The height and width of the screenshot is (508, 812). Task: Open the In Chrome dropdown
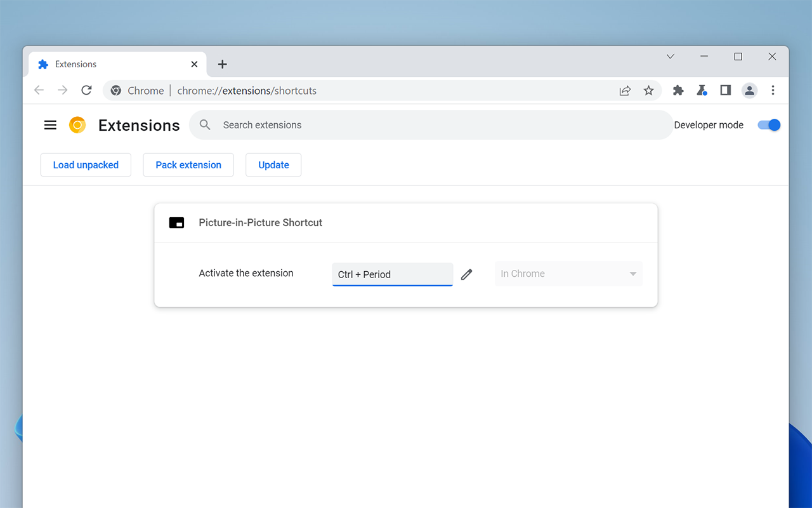(568, 273)
